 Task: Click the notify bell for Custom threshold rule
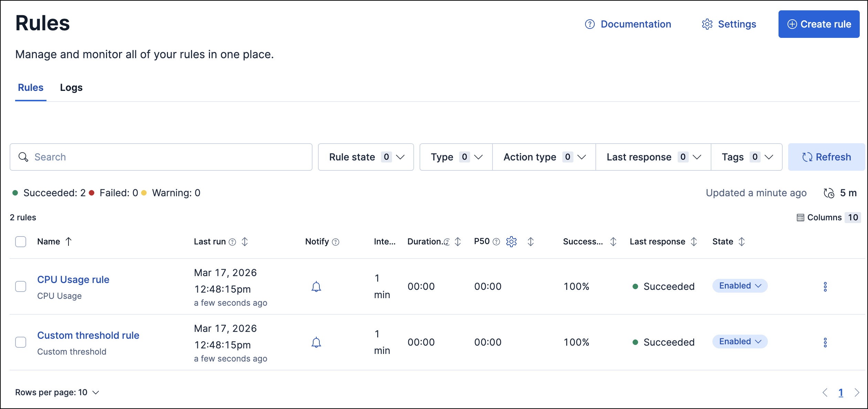(x=316, y=343)
